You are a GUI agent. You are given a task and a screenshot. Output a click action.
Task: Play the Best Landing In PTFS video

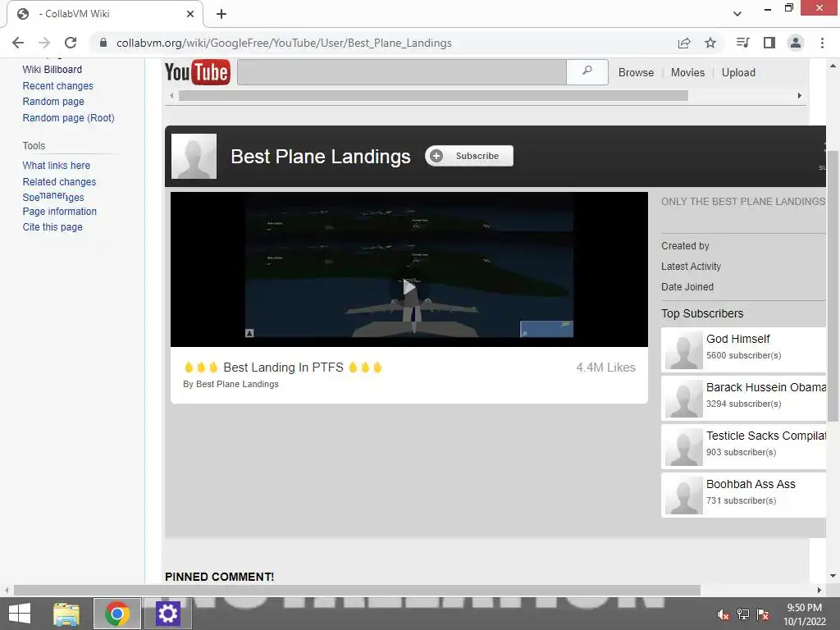(409, 286)
